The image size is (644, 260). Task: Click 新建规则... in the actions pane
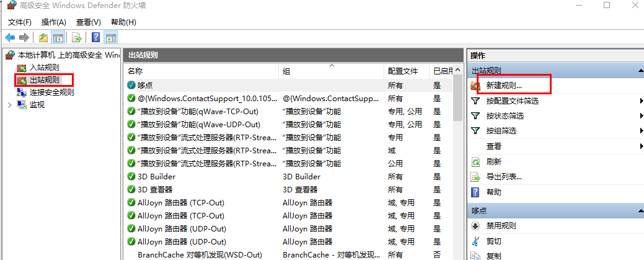click(504, 86)
